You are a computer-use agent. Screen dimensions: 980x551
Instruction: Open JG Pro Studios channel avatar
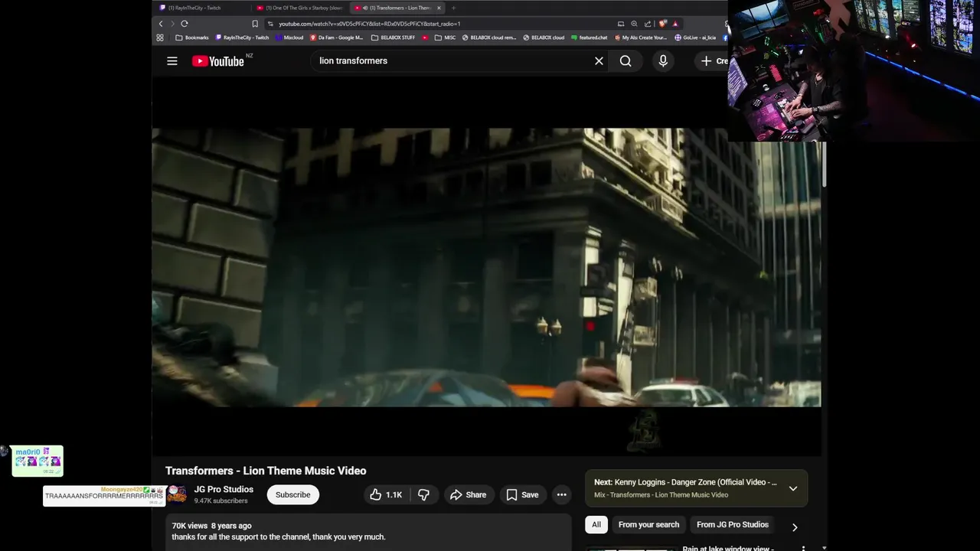point(177,494)
